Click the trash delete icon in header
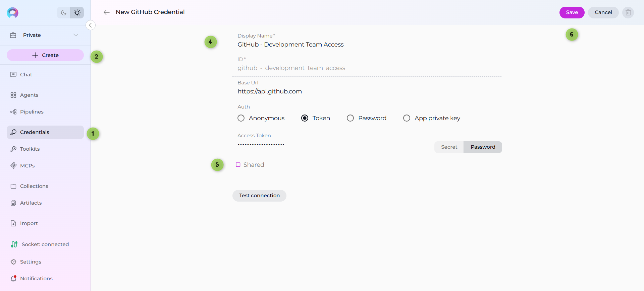Image resolution: width=644 pixels, height=291 pixels. click(628, 12)
